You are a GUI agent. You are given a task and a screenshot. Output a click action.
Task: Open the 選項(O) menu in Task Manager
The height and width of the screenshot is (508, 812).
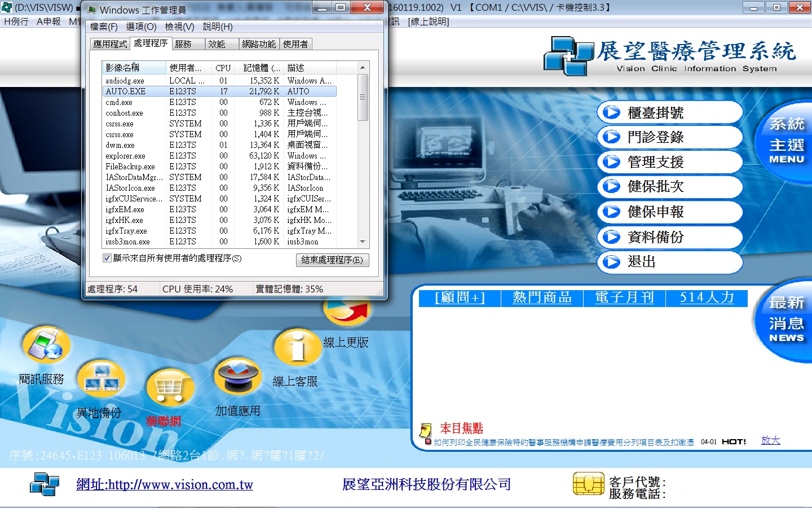[x=141, y=27]
